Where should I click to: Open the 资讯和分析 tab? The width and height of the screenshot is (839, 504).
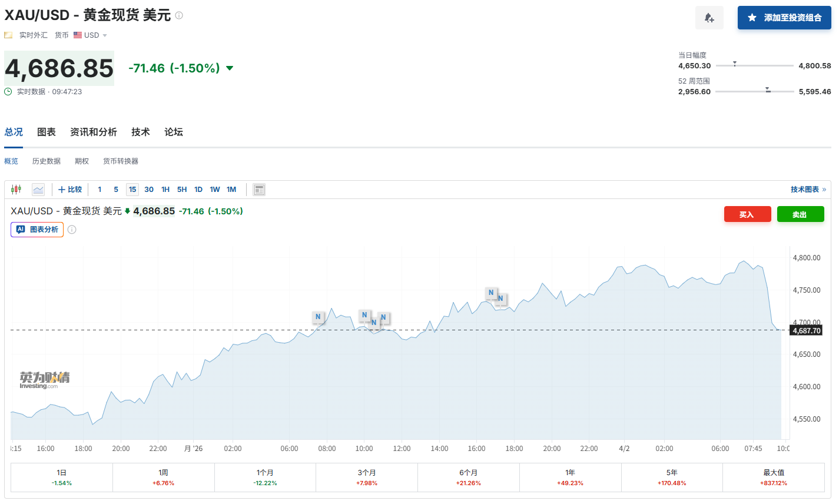click(x=93, y=132)
